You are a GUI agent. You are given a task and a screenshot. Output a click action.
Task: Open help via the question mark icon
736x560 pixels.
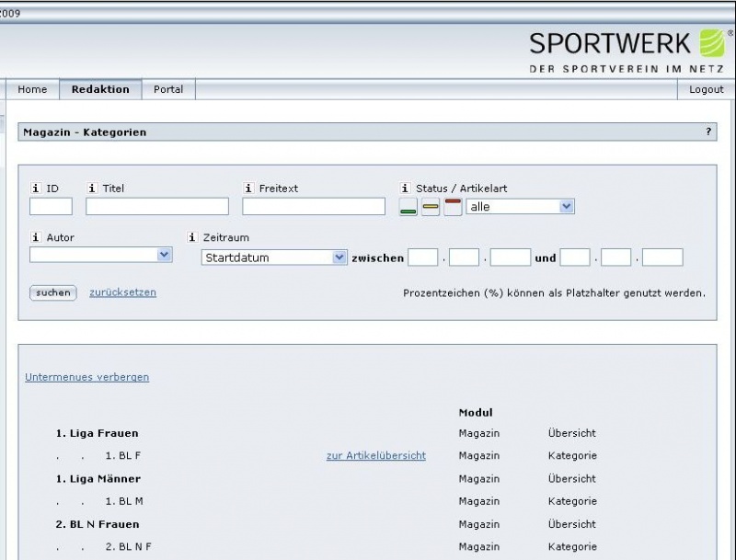coord(708,131)
